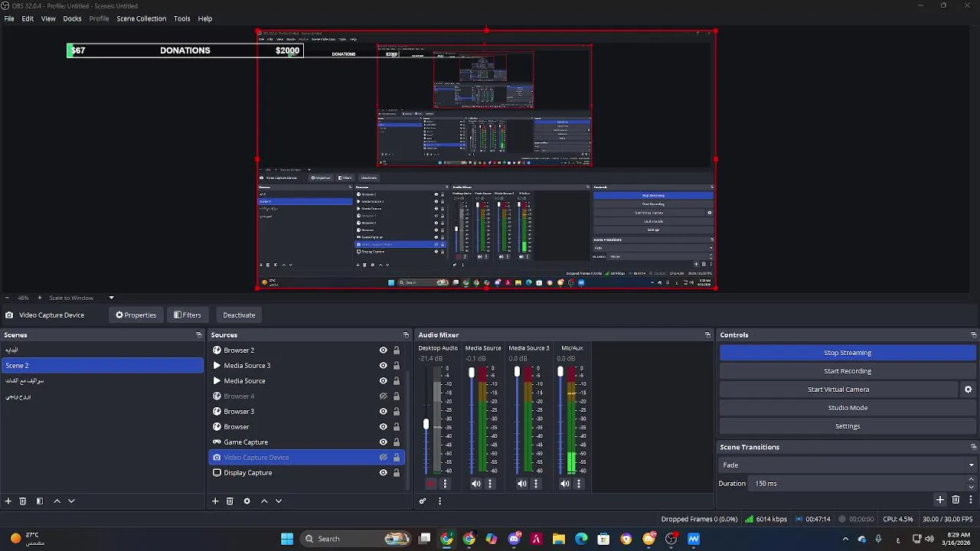
Task: Open source properties gear in Sources toolbar
Action: pyautogui.click(x=247, y=501)
